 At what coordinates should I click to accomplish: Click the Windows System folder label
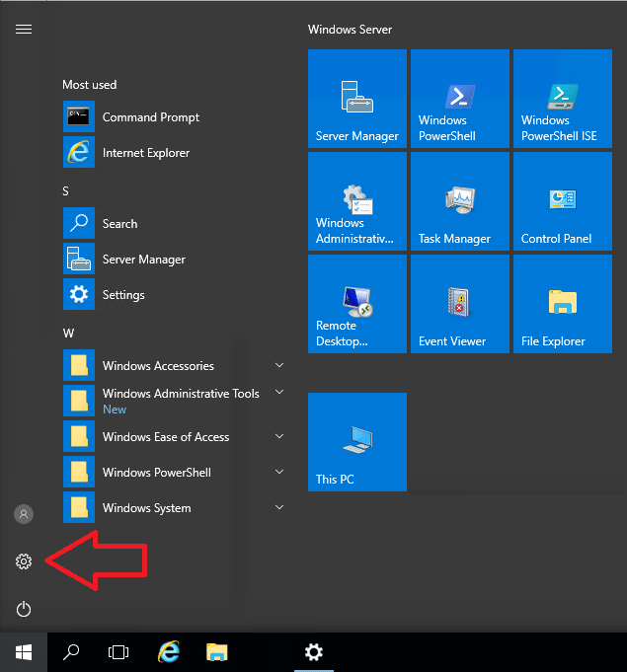click(x=147, y=508)
